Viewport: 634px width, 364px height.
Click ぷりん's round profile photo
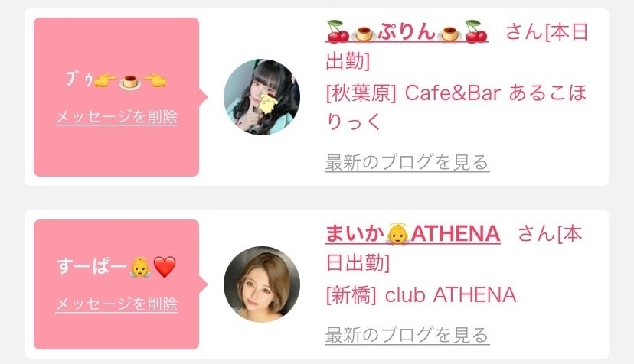262,97
